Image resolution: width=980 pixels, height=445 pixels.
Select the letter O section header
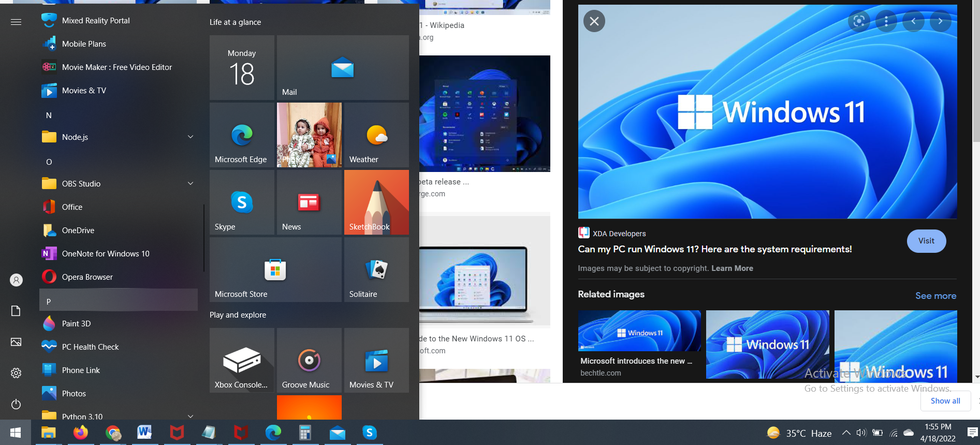(x=119, y=162)
